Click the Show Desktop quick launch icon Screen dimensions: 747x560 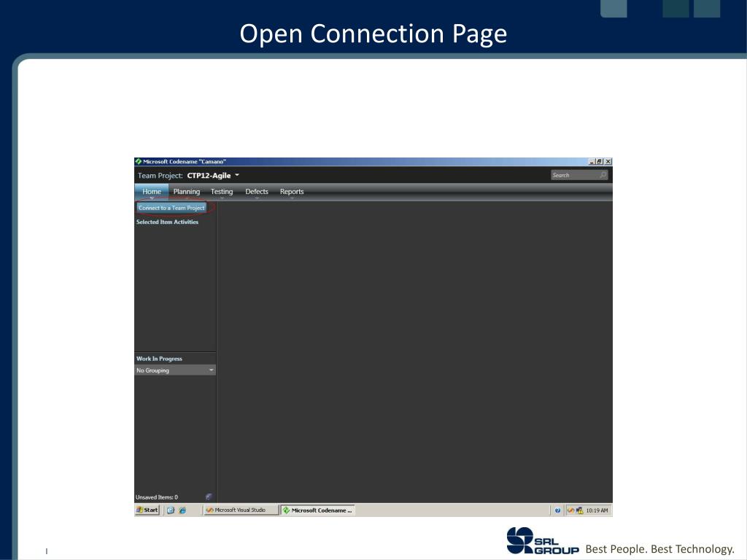pyautogui.click(x=171, y=510)
